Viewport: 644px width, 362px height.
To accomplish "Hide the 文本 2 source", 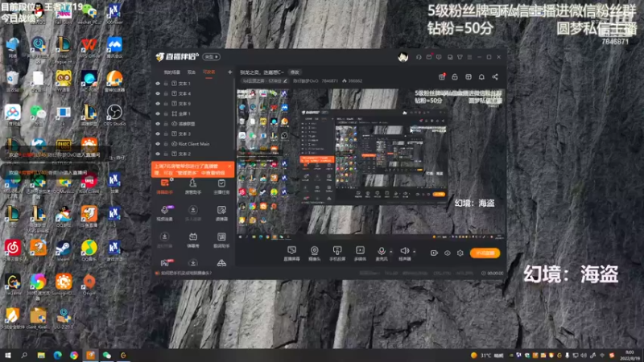I will pyautogui.click(x=158, y=154).
